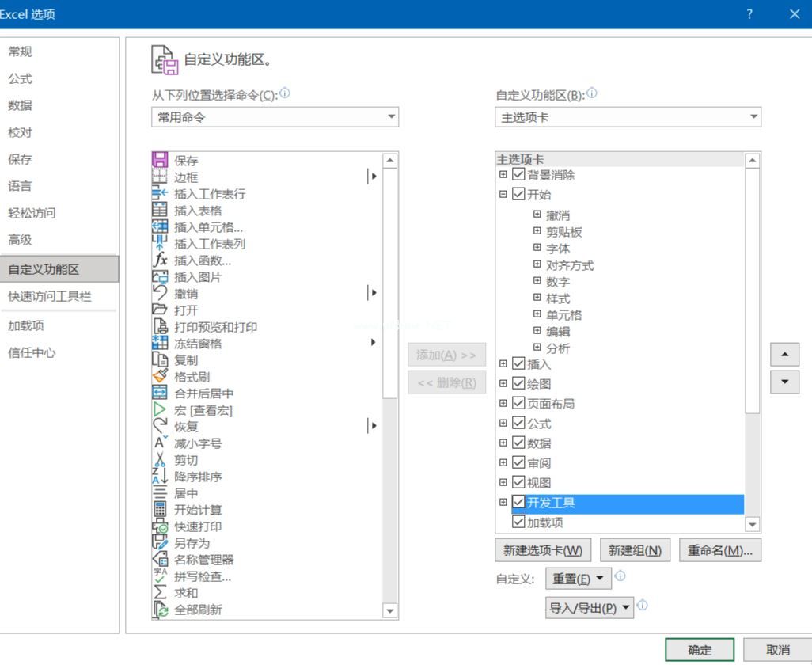This screenshot has height=665, width=812.
Task: Open the 高级 options category
Action: pyautogui.click(x=21, y=240)
